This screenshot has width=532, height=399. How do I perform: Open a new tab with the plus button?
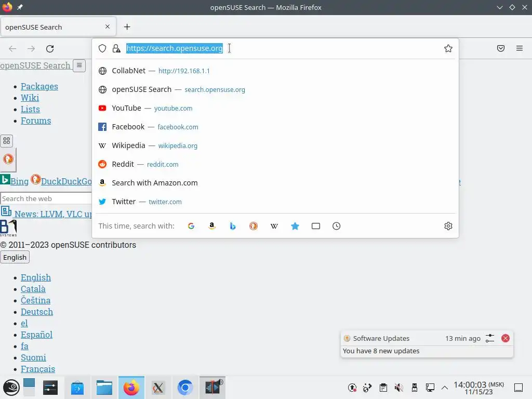pos(127,27)
